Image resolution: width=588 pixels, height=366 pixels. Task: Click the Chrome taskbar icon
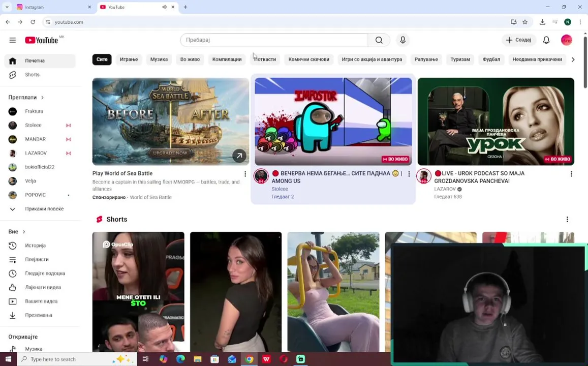coord(249,359)
